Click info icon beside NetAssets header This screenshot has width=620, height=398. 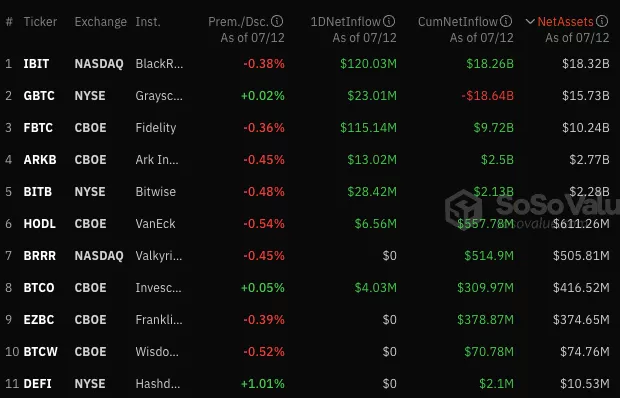(602, 21)
